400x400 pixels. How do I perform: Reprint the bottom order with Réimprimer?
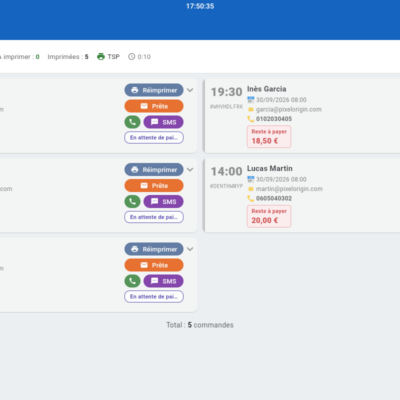pos(154,249)
